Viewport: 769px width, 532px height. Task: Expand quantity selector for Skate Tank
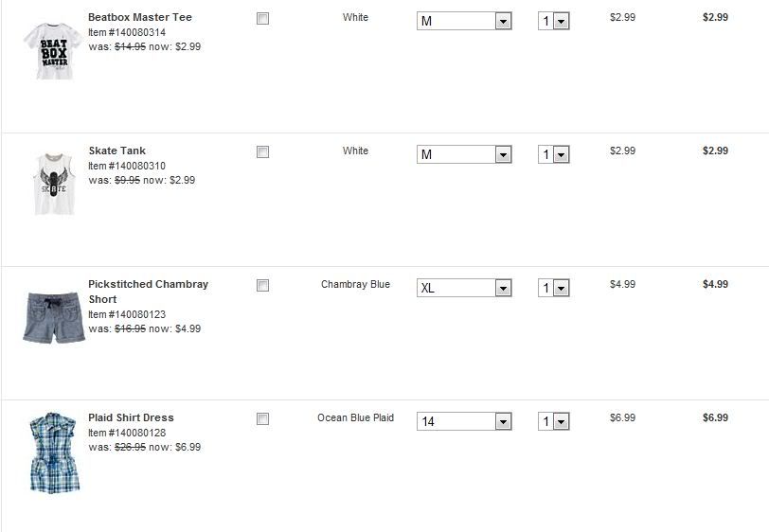pyautogui.click(x=554, y=154)
